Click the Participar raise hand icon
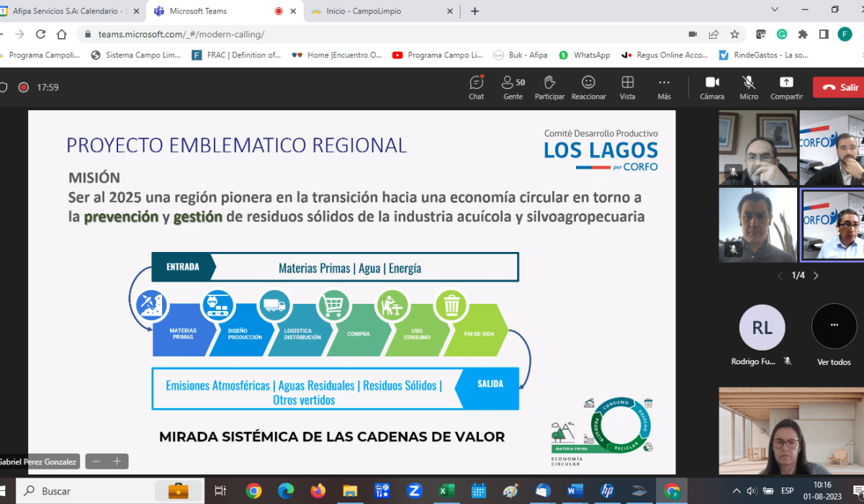Viewport: 864px width, 504px height. click(x=549, y=87)
